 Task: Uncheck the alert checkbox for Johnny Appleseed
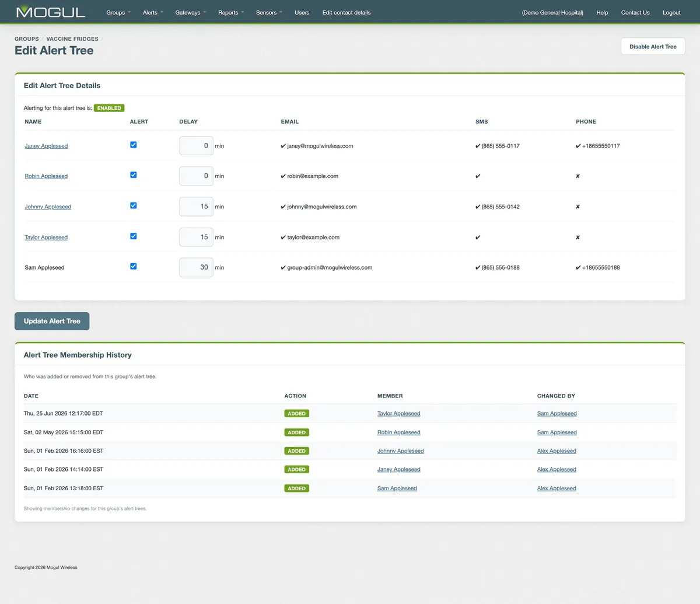pos(134,205)
